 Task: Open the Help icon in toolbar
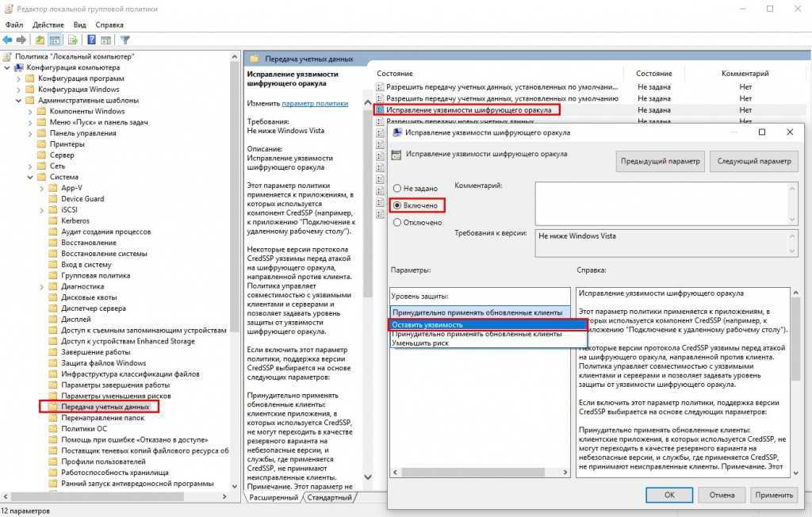[92, 40]
